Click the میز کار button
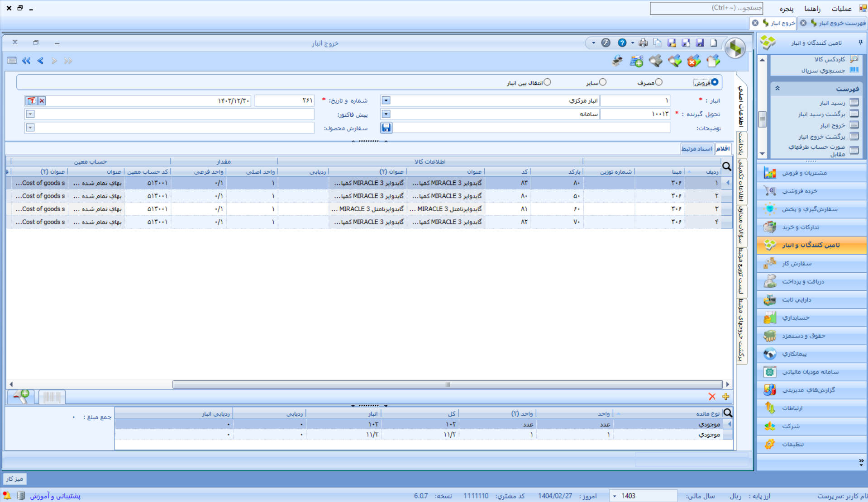868x502 pixels. point(14,478)
